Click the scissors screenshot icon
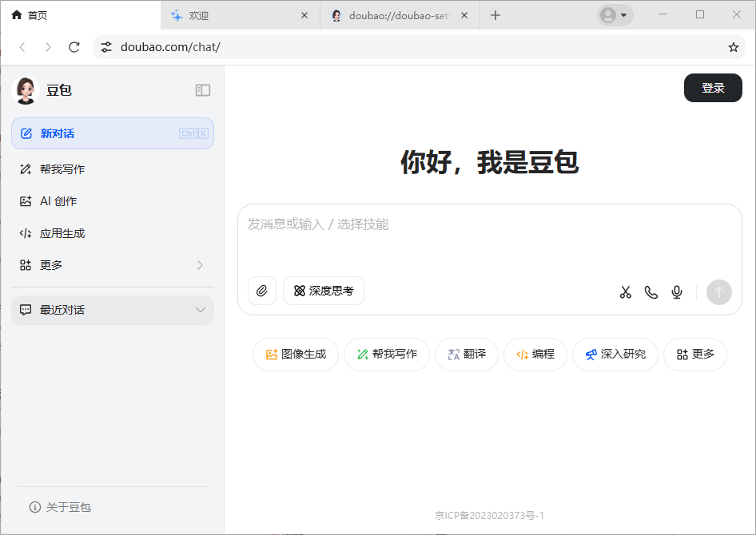The image size is (756, 535). (x=626, y=292)
